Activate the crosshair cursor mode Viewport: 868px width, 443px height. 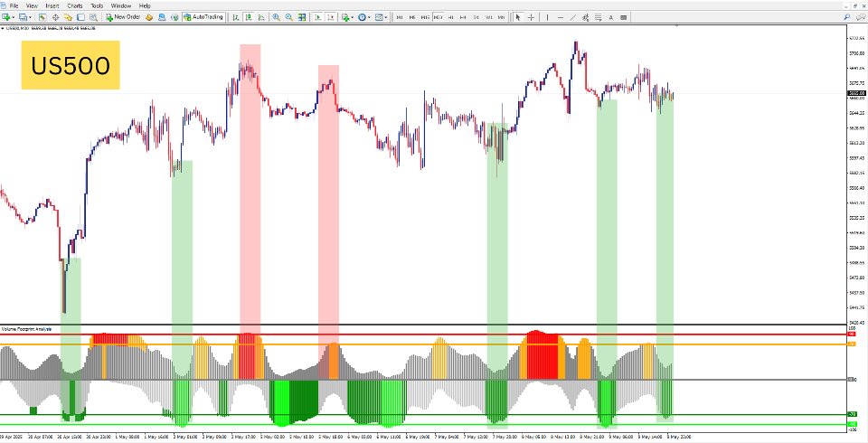click(x=531, y=17)
